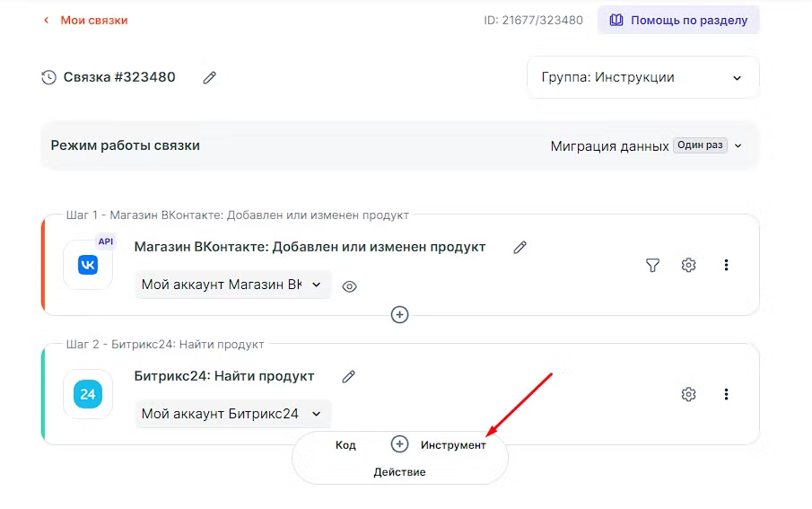Open Мой аккаунт Битрикс24 account dropdown
Image resolution: width=812 pixels, height=509 pixels.
click(232, 414)
